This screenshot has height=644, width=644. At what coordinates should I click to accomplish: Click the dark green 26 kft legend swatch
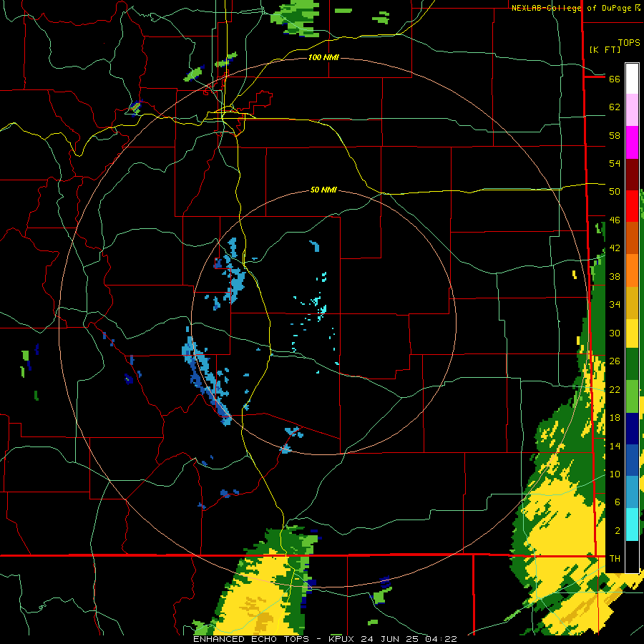pos(632,364)
